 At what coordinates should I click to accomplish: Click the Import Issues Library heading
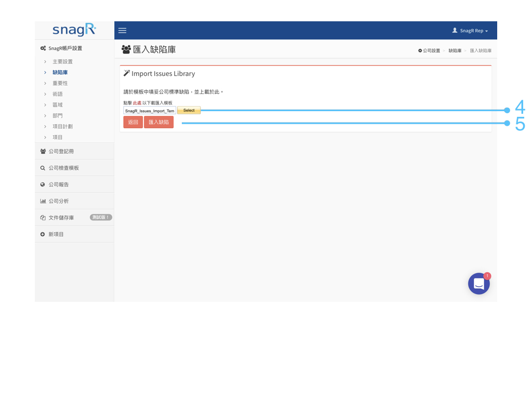tap(163, 74)
